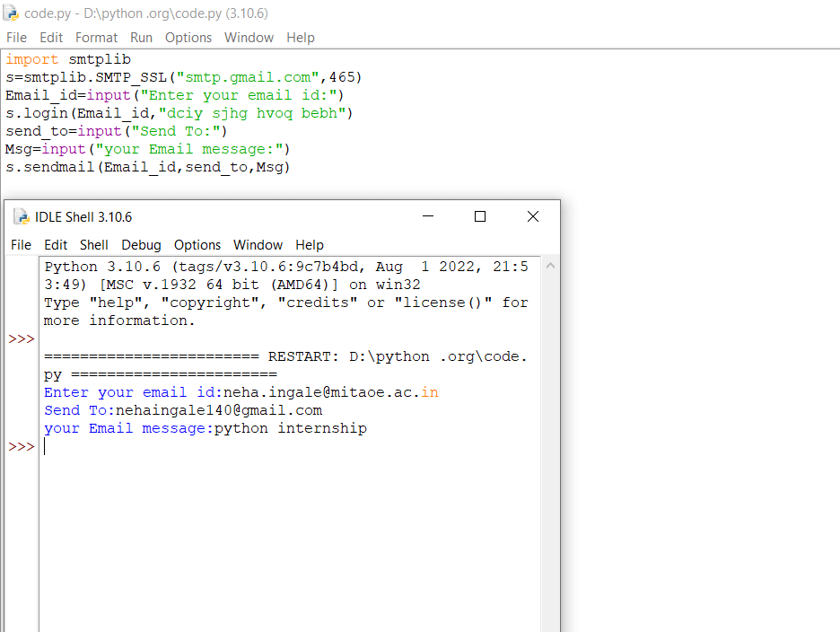840x632 pixels.
Task: Open the Format menu in the editor
Action: 96,38
